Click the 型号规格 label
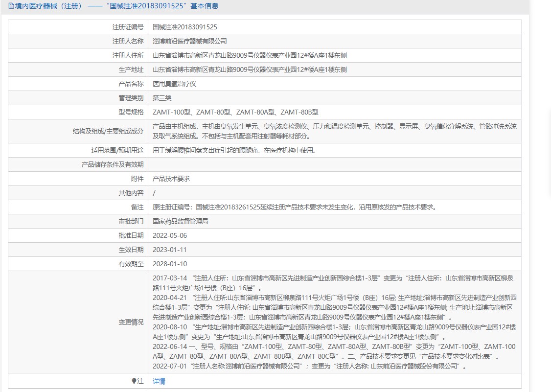The height and width of the screenshot is (392, 551). coord(131,112)
